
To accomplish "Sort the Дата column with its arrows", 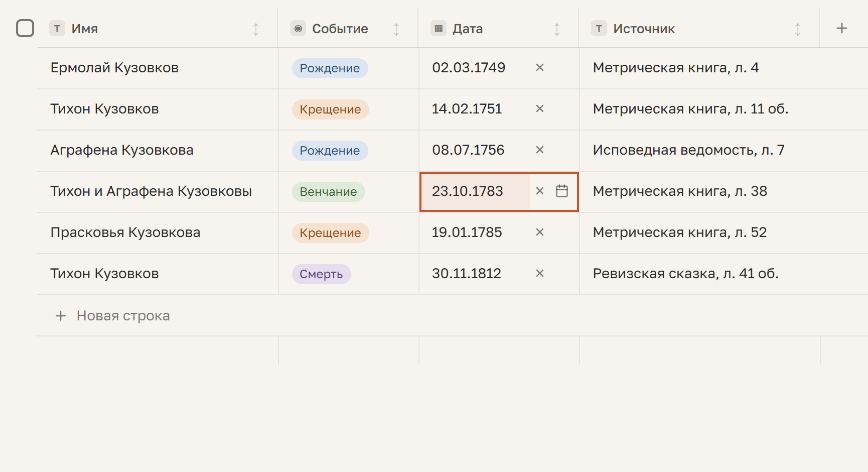I will click(x=557, y=29).
